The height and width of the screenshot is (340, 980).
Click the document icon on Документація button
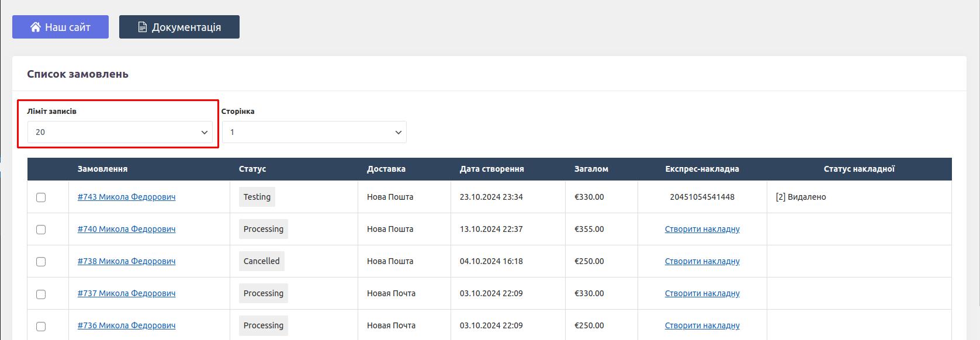(142, 27)
